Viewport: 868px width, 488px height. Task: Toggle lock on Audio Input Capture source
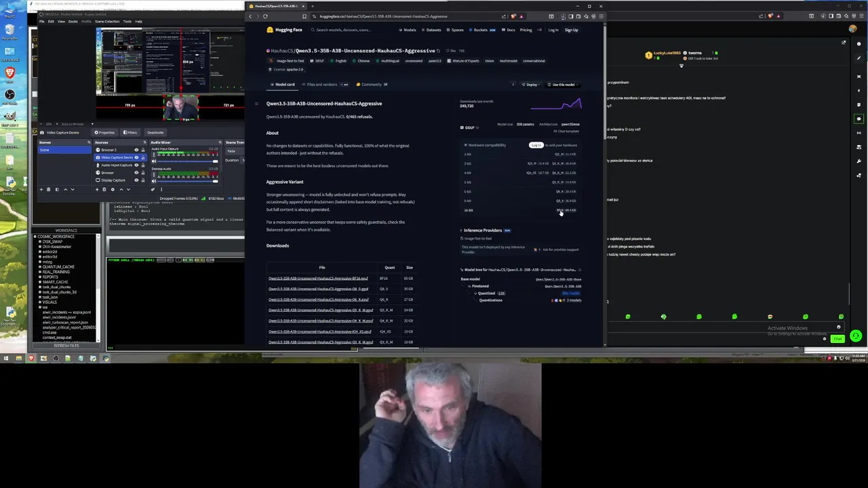click(143, 165)
